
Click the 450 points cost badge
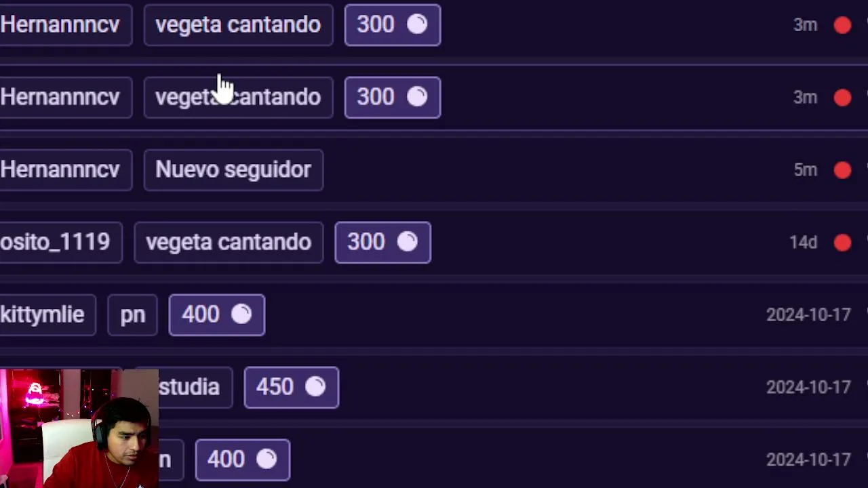tap(291, 387)
